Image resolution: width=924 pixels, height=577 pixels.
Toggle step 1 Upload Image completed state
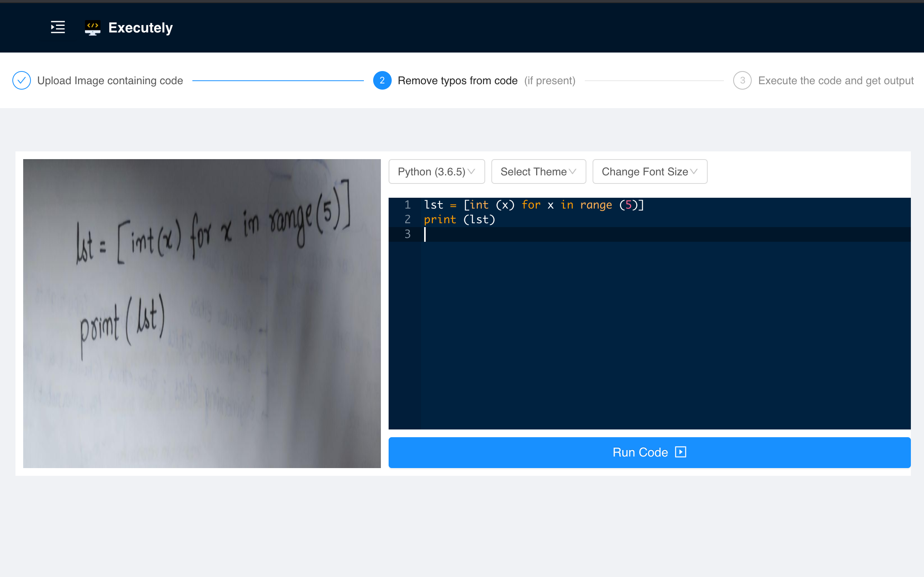(21, 80)
